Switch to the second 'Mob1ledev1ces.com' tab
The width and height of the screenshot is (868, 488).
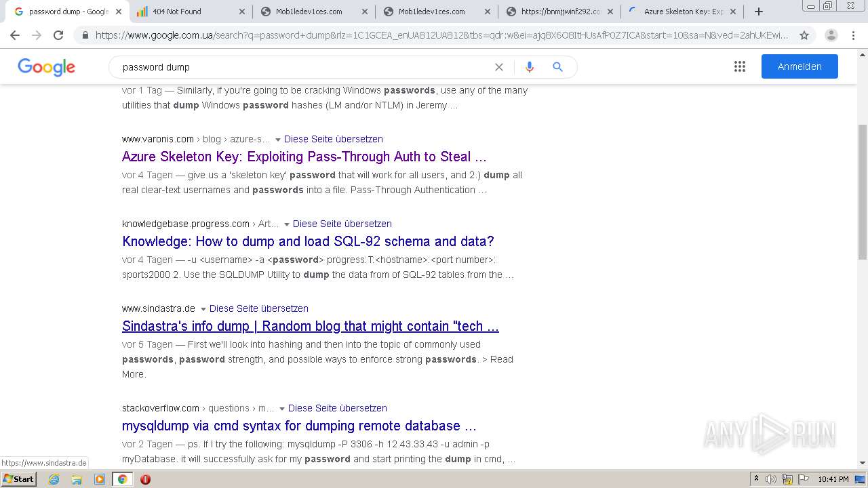coord(436,12)
